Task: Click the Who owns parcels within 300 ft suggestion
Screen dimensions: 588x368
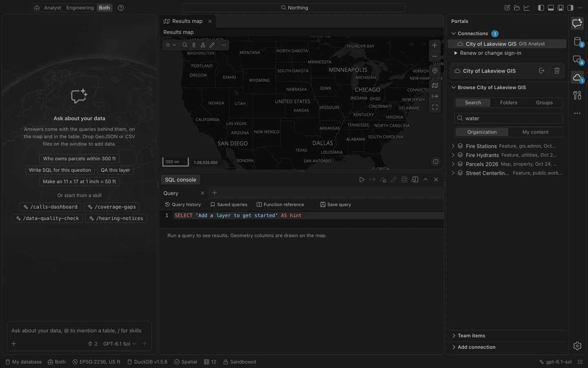Action: [x=79, y=159]
